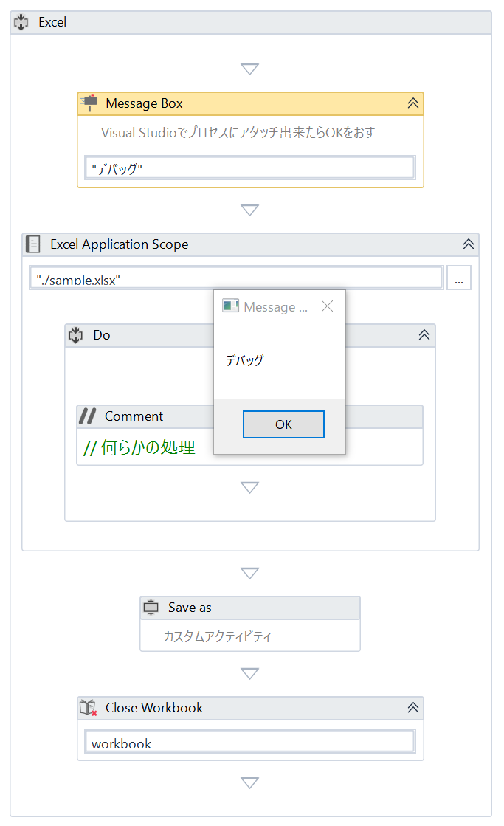Click the Do sequence icon

pos(76,335)
